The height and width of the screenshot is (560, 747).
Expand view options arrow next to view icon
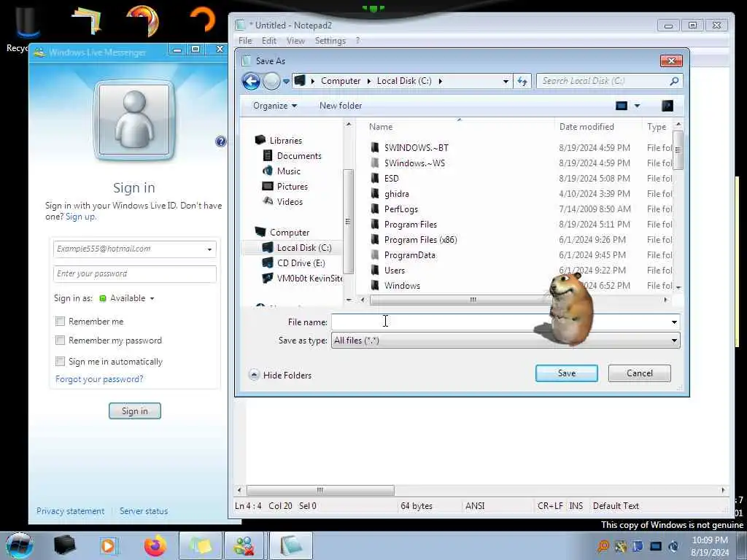click(x=637, y=106)
